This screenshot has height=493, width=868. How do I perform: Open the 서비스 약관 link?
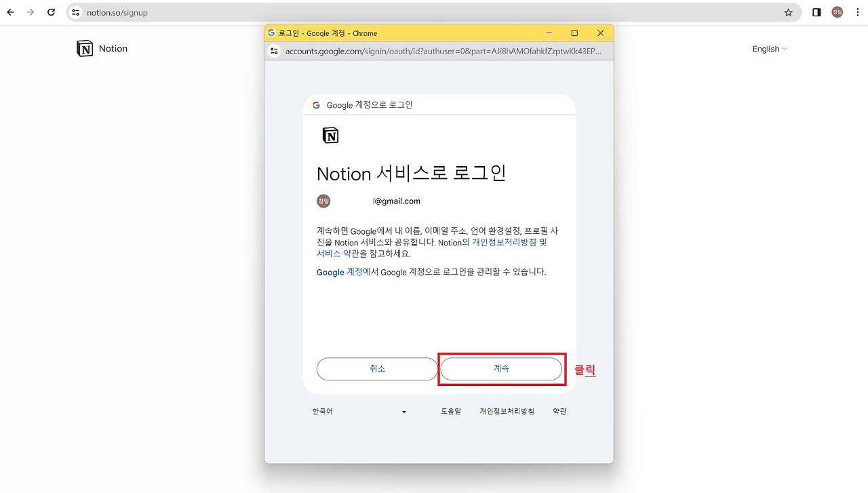pyautogui.click(x=338, y=254)
